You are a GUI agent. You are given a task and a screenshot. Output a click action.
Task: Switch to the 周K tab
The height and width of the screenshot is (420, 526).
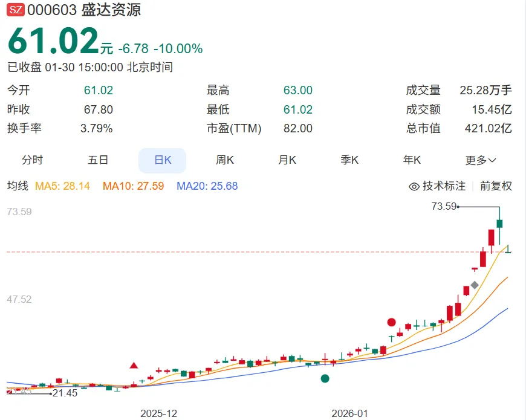click(225, 160)
